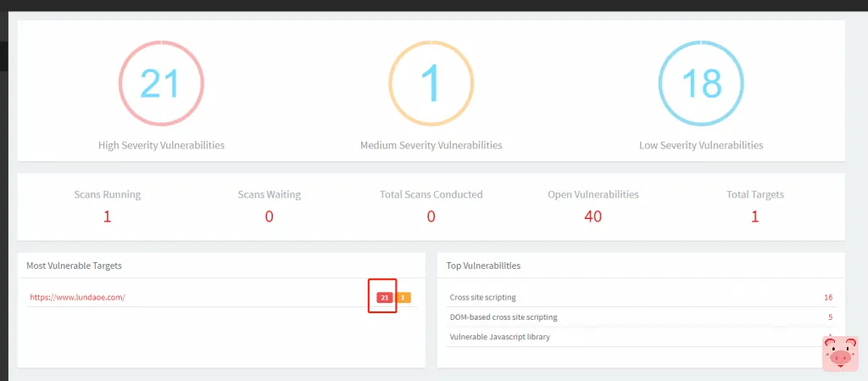868x381 pixels.
Task: Click the Scans Waiting label
Action: coord(269,194)
